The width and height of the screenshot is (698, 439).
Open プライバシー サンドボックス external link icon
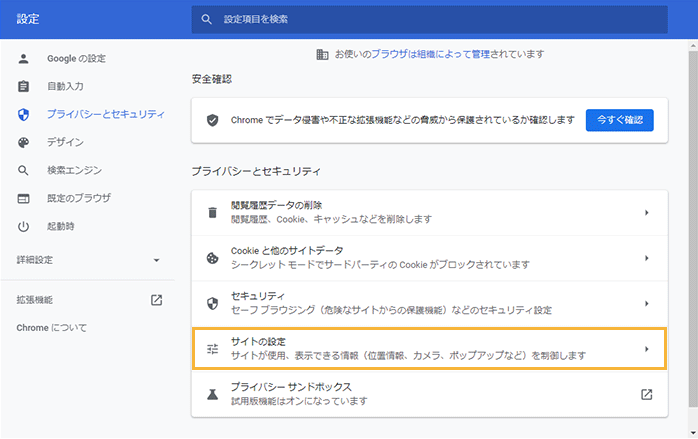[x=646, y=394]
